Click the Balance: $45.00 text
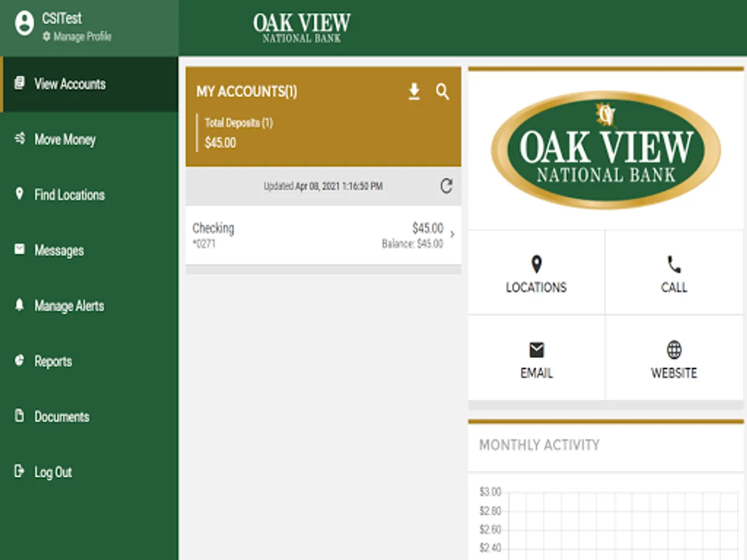Viewport: 747px width, 560px height. click(412, 244)
